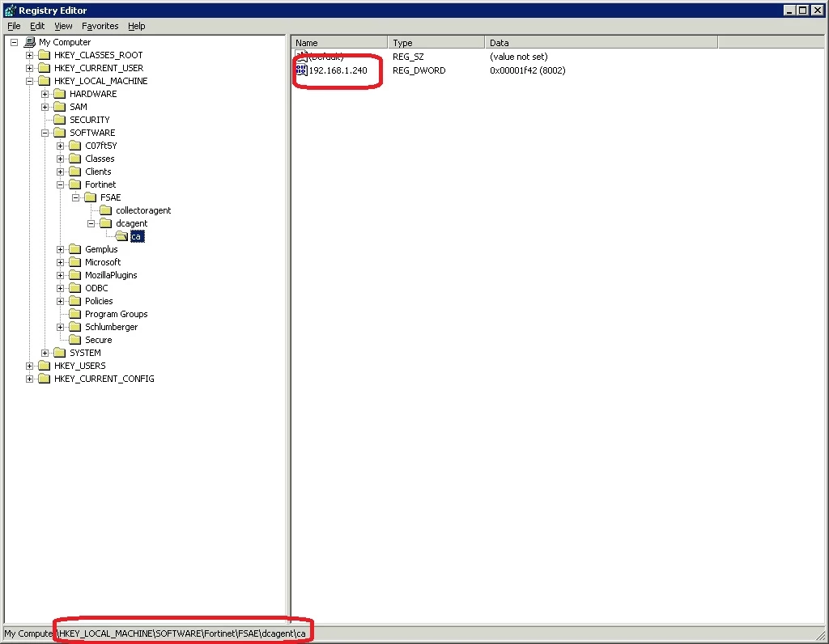Collapse the dcagent key
Viewport: 829px width, 644px height.
click(x=91, y=223)
